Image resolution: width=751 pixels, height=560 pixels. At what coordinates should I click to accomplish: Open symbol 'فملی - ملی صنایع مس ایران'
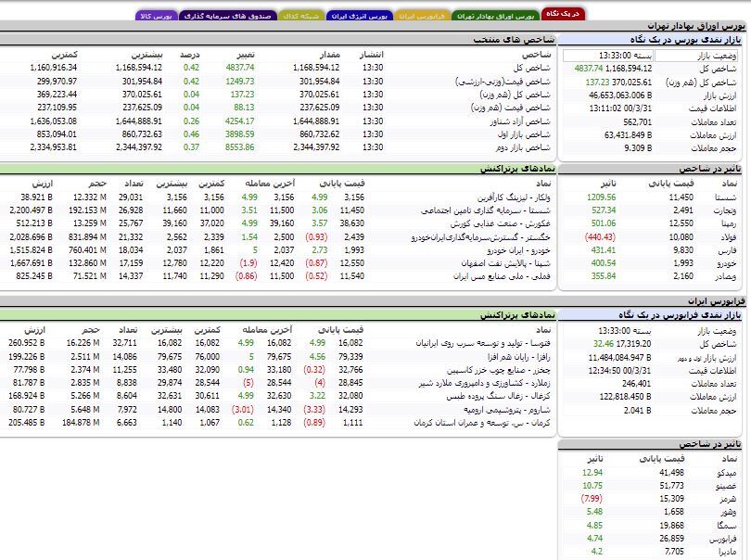[502, 276]
